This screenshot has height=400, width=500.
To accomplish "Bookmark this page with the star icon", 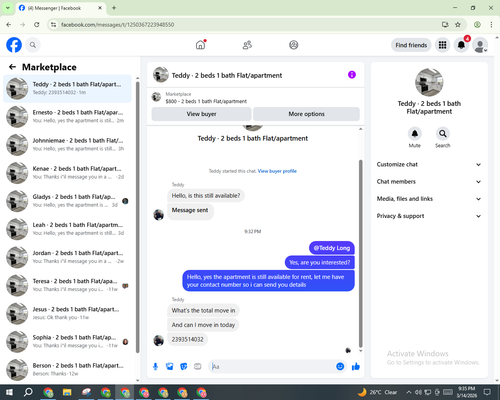I will [458, 25].
